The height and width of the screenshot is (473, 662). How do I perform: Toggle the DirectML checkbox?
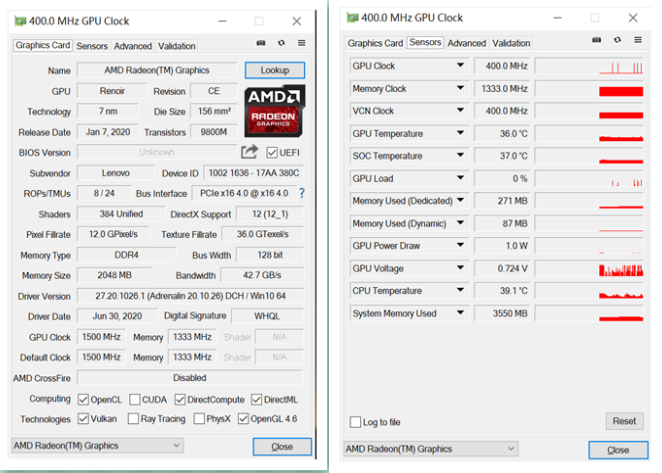click(x=256, y=400)
